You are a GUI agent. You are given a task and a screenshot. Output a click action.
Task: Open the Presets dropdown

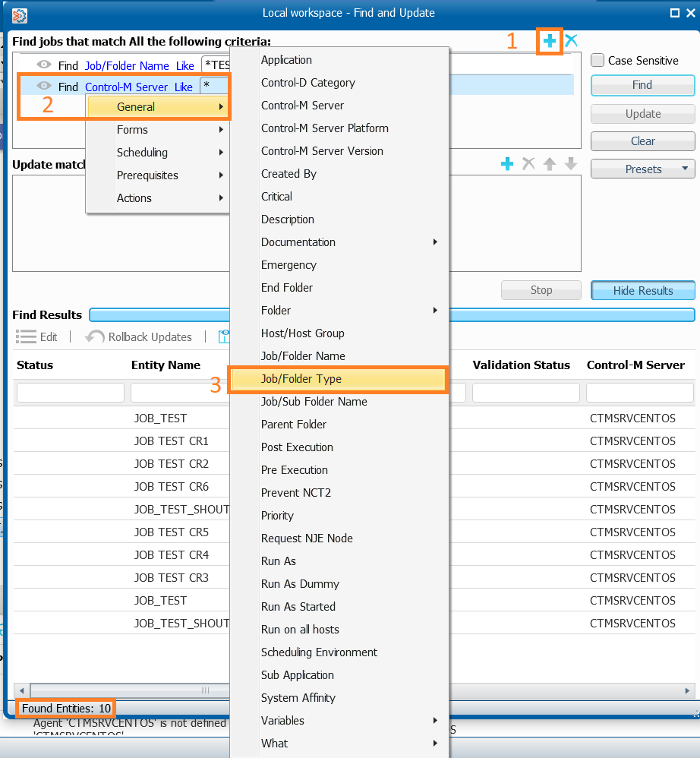coord(642,169)
